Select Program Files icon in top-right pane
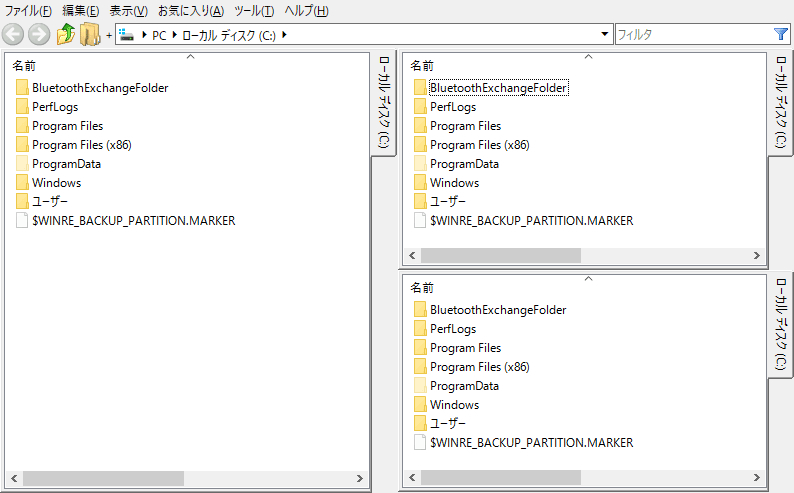Screen dimensions: 794x493 420,126
